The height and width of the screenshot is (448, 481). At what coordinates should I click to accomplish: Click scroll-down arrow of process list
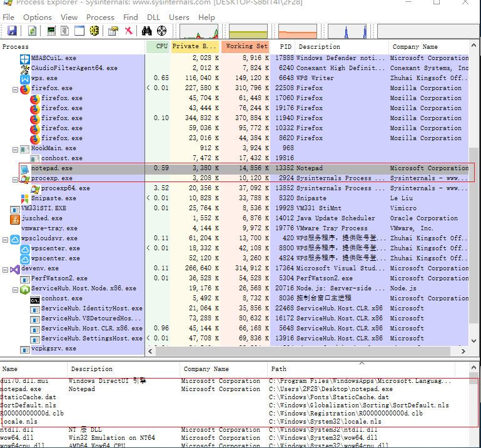473,341
